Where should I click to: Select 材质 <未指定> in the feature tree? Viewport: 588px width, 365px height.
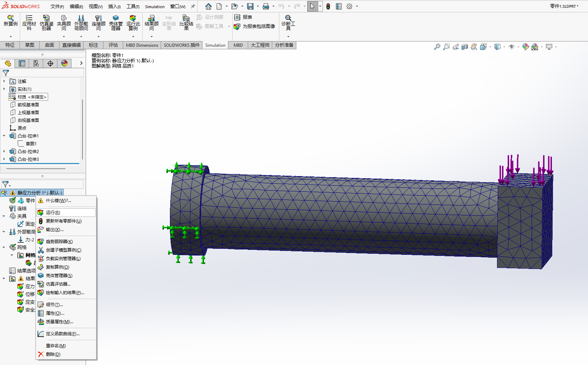[x=32, y=97]
